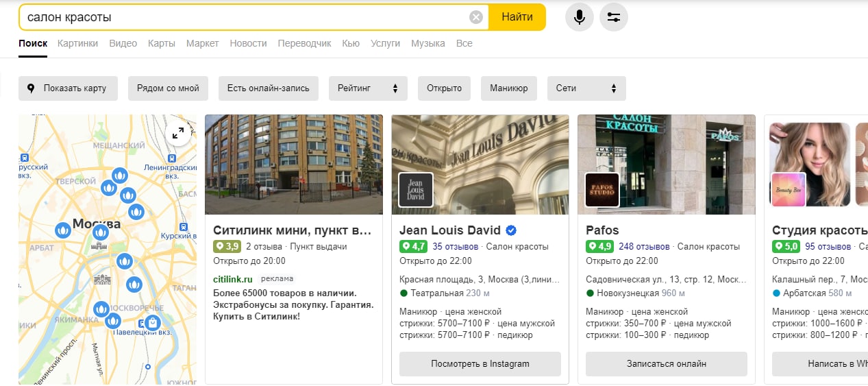Open the Рейтинг dropdown filter
The image size is (868, 386).
coord(369,88)
